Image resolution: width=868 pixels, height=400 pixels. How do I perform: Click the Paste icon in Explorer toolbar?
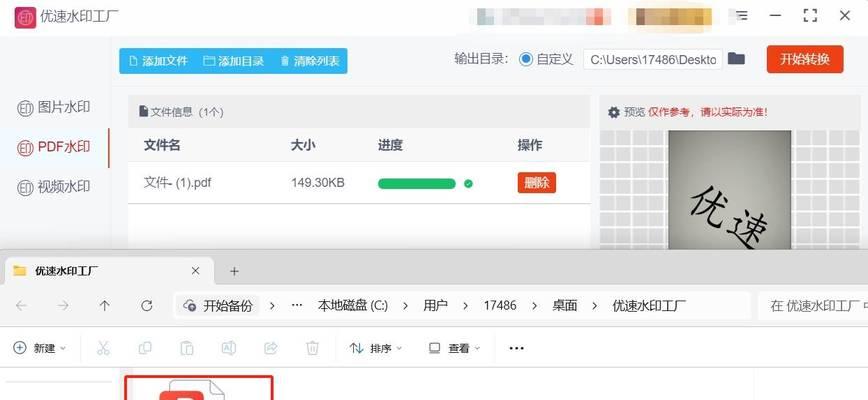coord(187,348)
